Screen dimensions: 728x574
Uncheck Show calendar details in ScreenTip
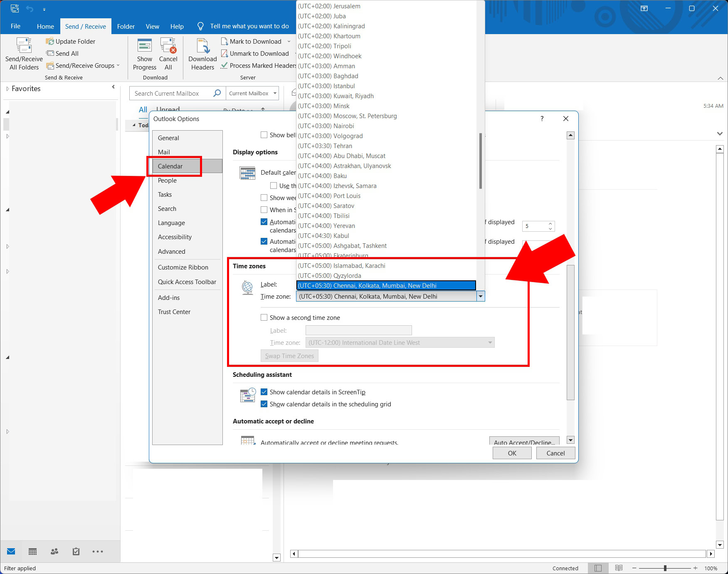click(x=264, y=392)
